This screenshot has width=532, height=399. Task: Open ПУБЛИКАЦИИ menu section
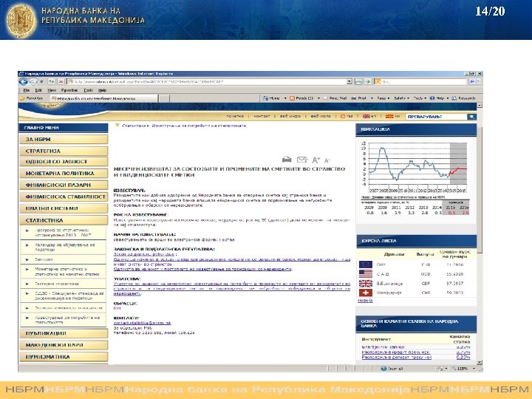point(64,333)
